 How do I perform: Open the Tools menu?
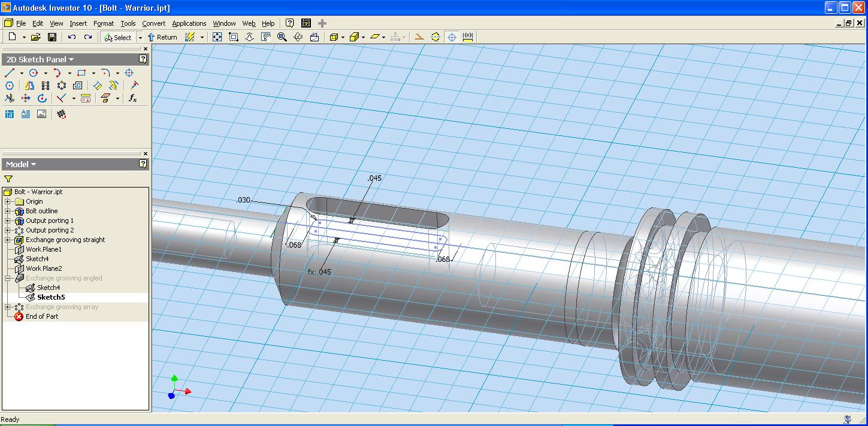[x=128, y=23]
